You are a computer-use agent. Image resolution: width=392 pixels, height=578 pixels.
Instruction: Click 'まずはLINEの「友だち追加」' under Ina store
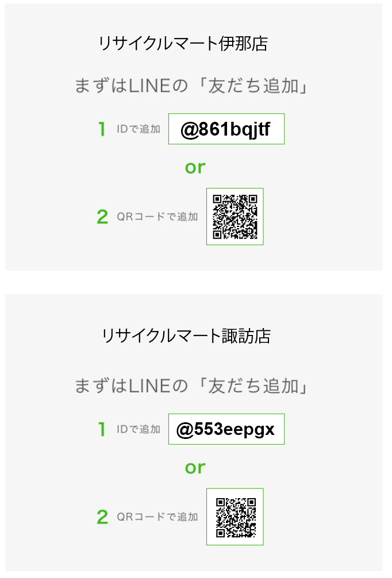(191, 86)
